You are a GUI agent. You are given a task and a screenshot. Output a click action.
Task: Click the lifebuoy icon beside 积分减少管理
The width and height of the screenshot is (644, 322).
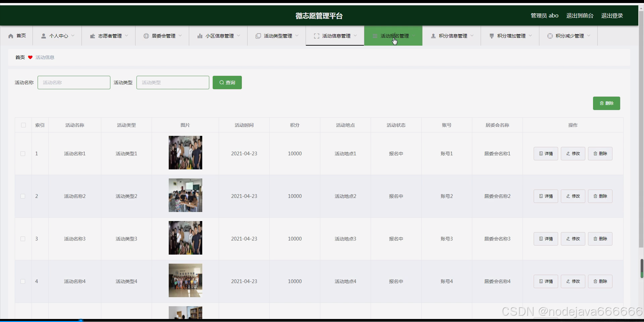[x=550, y=36]
